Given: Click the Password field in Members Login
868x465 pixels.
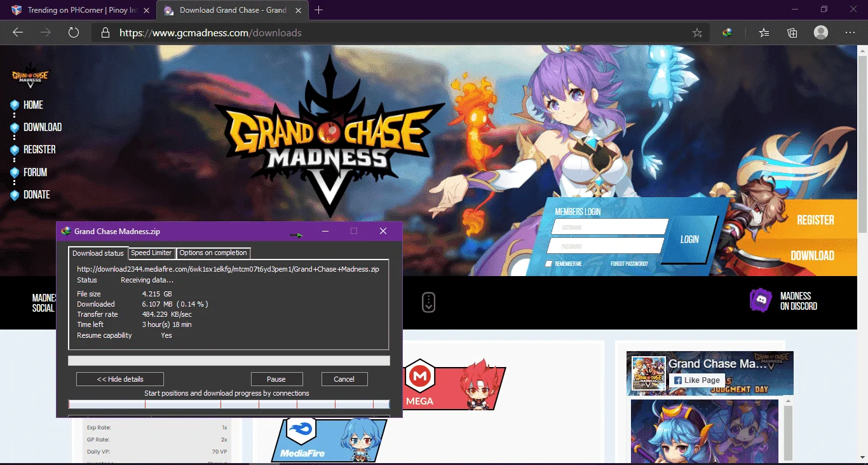Looking at the screenshot, I should point(605,246).
